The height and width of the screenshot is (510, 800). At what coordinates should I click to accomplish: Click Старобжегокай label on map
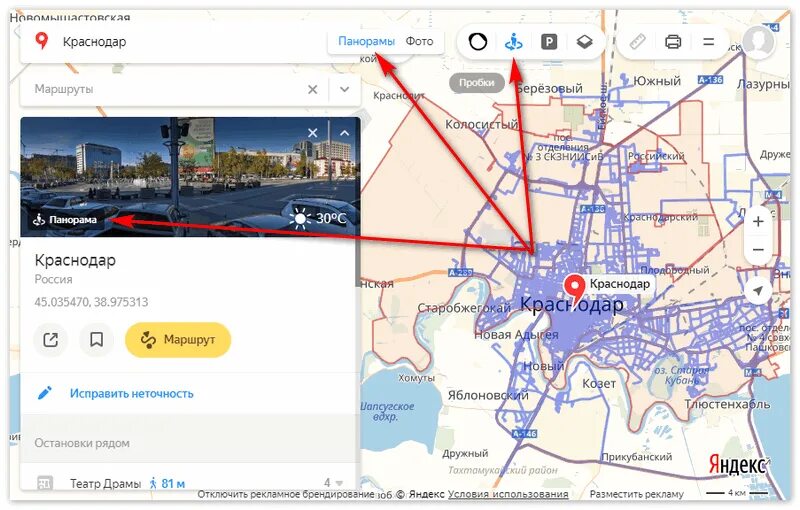click(x=464, y=308)
